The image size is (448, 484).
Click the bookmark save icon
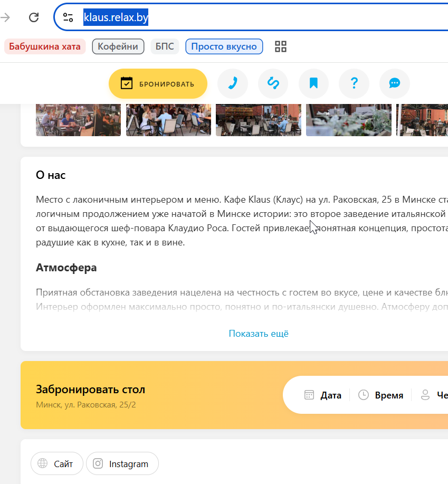[x=313, y=83]
